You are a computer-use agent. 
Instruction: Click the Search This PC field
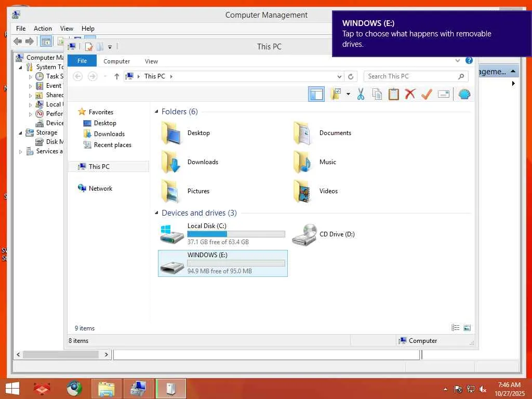click(416, 76)
